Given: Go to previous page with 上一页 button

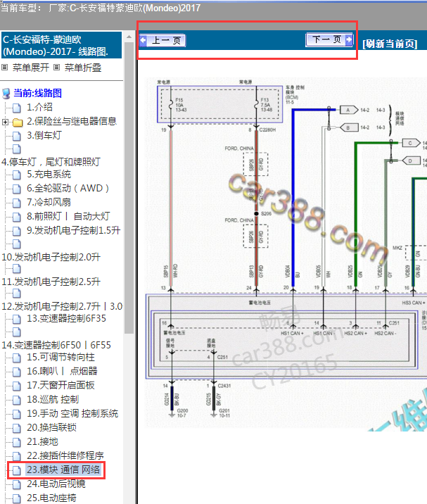Looking at the screenshot, I should pos(162,41).
